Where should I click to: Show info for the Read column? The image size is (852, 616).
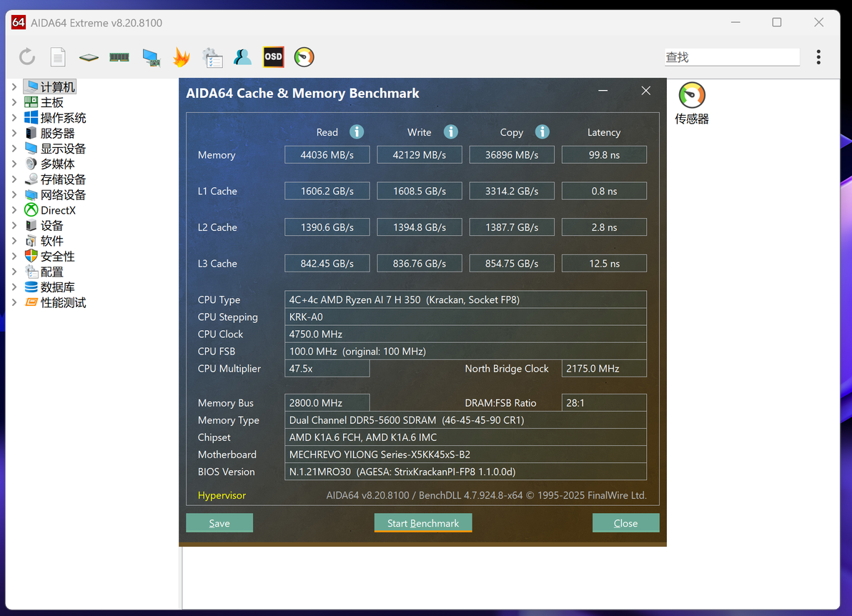tap(357, 131)
